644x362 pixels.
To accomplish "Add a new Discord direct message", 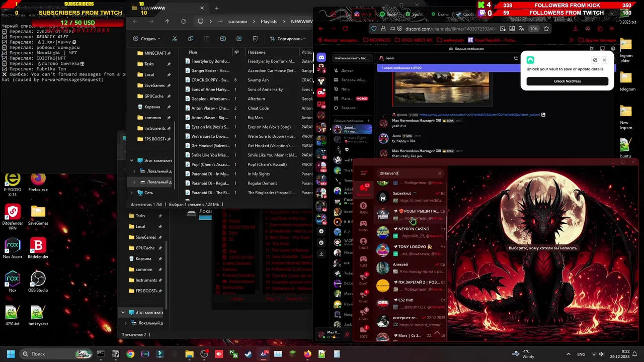I will (368, 121).
